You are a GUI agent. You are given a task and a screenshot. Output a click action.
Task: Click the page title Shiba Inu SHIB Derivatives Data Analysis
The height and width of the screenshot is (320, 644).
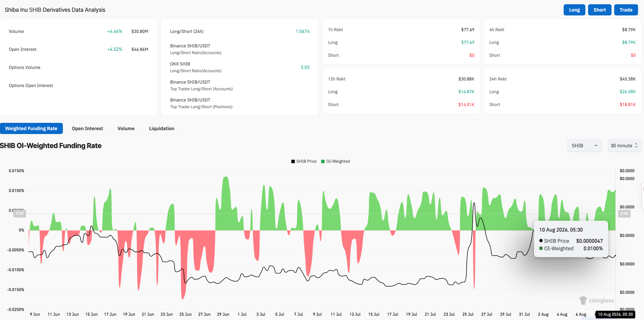55,10
